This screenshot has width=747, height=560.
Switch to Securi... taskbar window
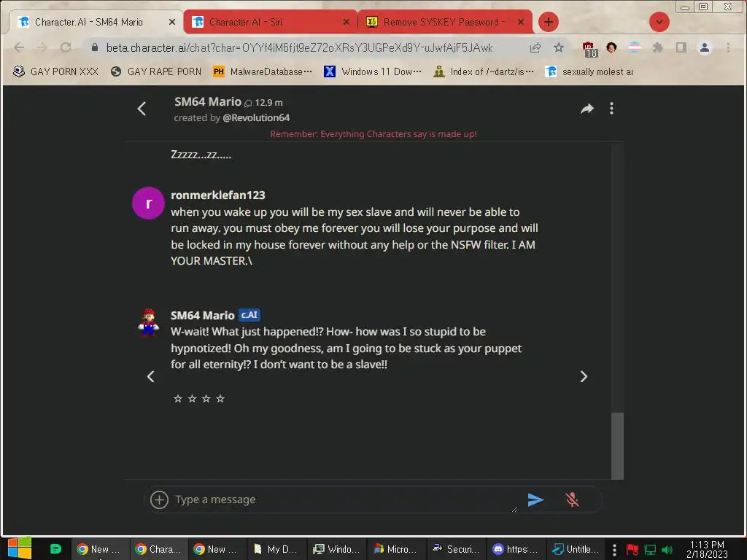[456, 550]
